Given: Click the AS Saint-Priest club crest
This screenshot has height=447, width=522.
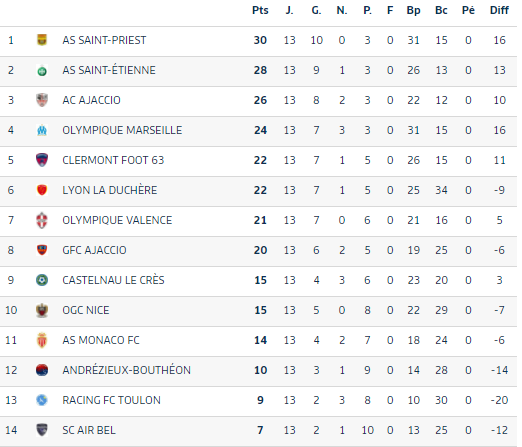Looking at the screenshot, I should tap(42, 40).
